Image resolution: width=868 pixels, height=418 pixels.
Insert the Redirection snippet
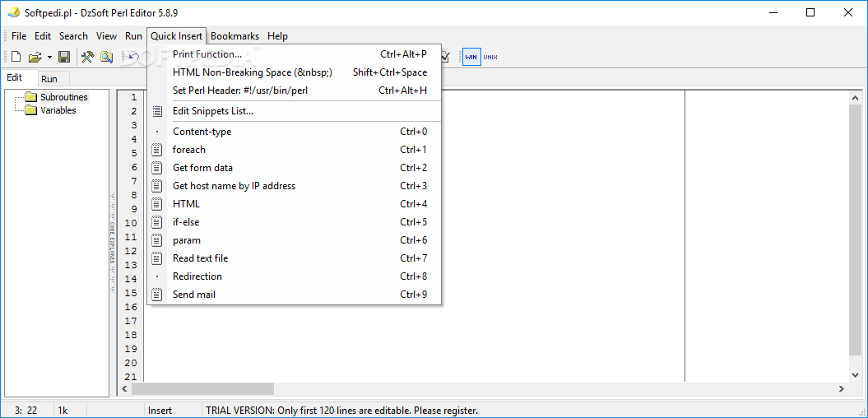294,276
